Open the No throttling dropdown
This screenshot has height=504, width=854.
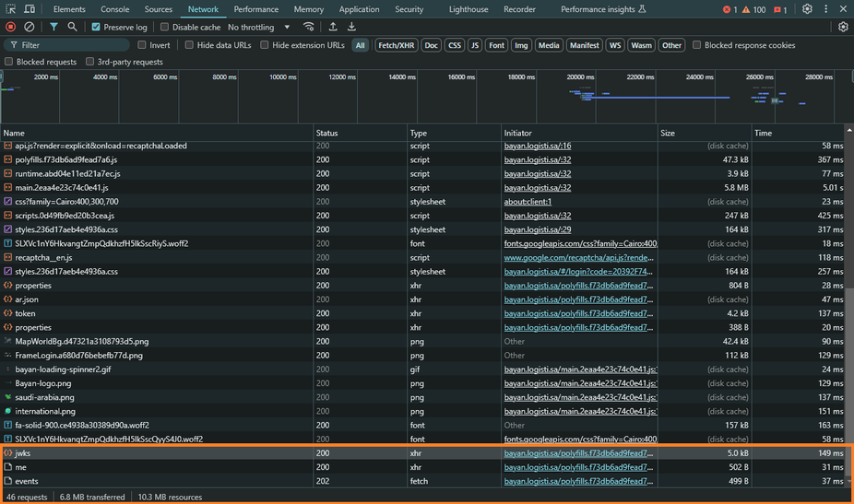258,28
